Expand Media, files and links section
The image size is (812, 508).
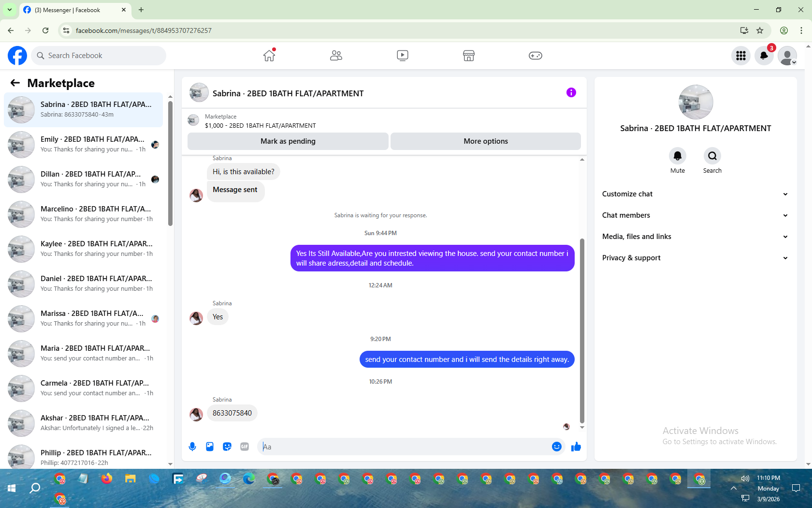696,237
